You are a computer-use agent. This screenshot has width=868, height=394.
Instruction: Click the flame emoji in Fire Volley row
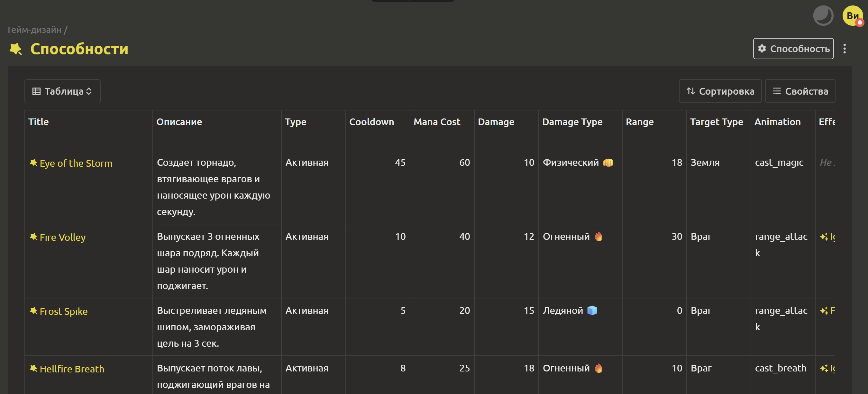coord(598,237)
